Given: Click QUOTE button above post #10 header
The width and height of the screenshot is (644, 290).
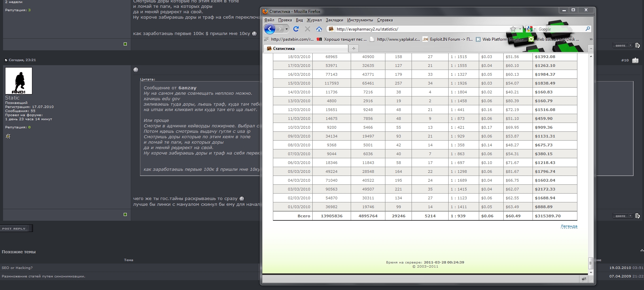Looking at the screenshot, I should pyautogui.click(x=620, y=46).
